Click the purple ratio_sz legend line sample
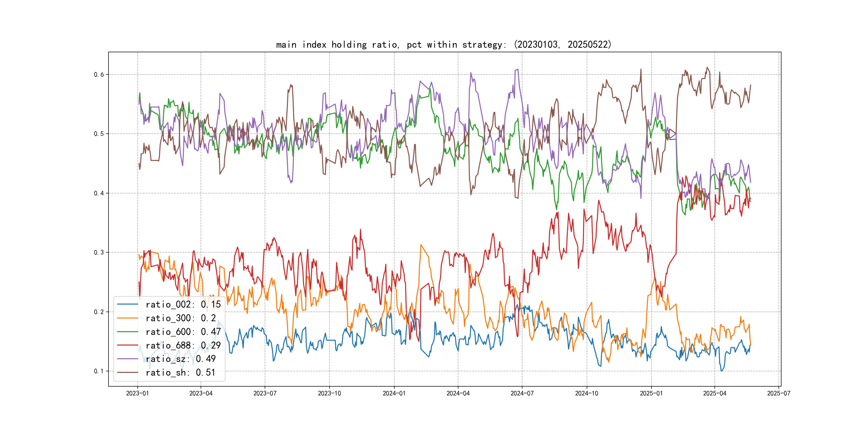This screenshot has width=868, height=434. [x=127, y=359]
